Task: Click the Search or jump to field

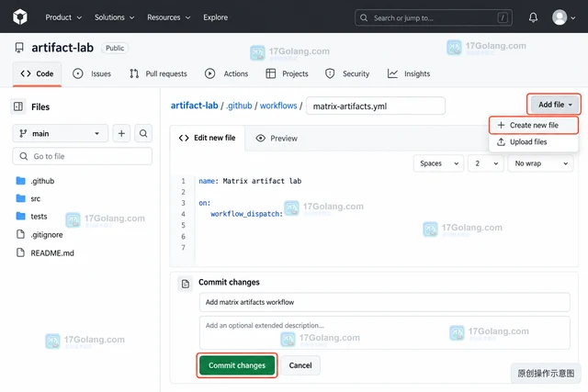Action: pyautogui.click(x=434, y=17)
